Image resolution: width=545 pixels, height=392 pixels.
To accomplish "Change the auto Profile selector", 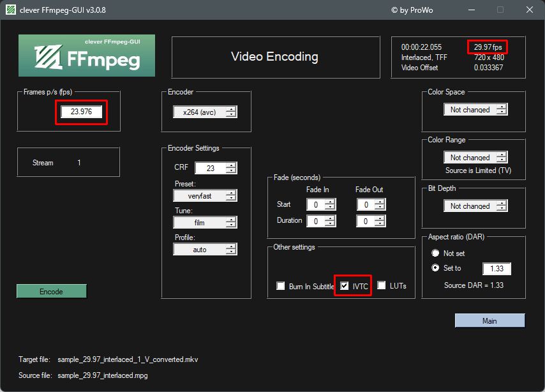I will point(205,249).
